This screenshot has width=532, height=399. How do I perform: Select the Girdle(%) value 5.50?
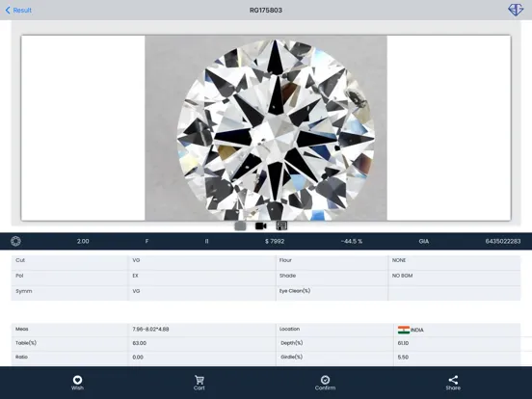click(x=403, y=357)
